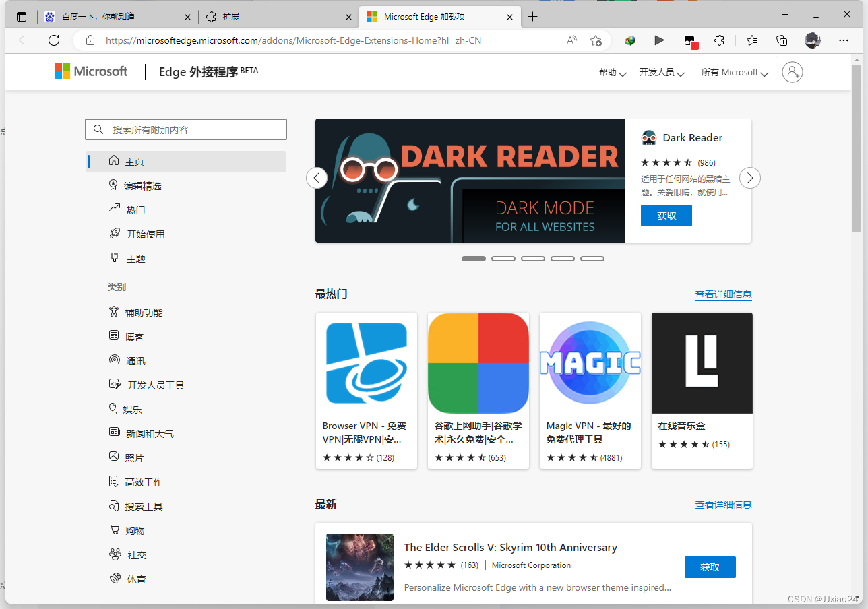The height and width of the screenshot is (609, 868).
Task: Open the Collections icon
Action: (782, 40)
